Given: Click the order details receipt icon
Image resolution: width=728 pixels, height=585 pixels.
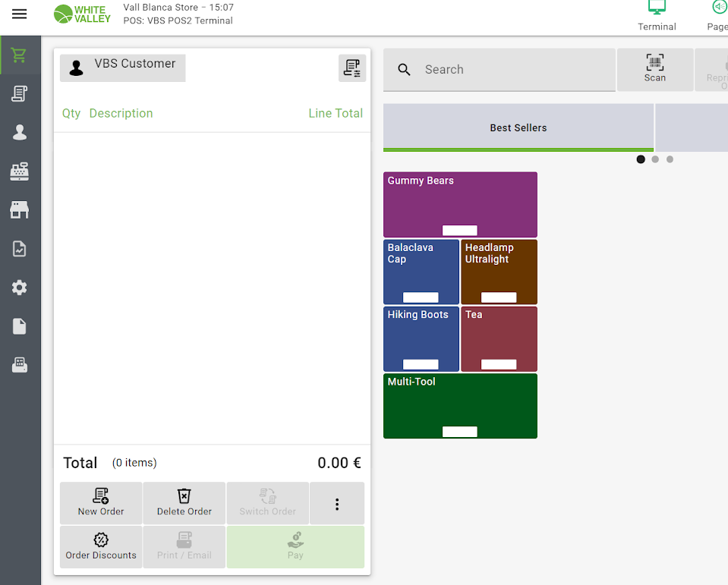Looking at the screenshot, I should 352,68.
